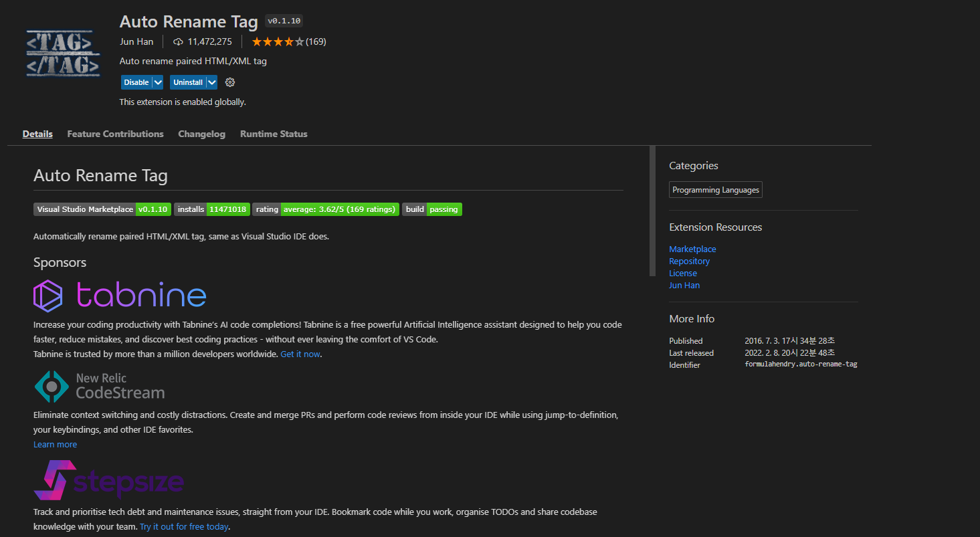
Task: Click 'Try it out for free today' link
Action: tap(184, 526)
